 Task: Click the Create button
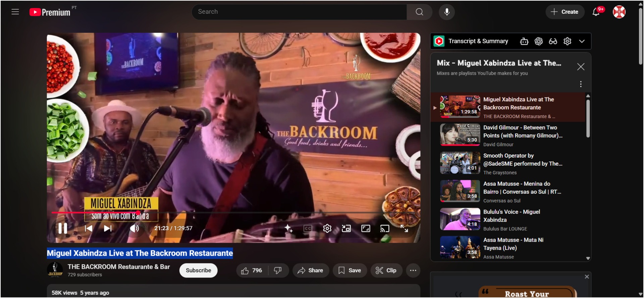coord(565,12)
